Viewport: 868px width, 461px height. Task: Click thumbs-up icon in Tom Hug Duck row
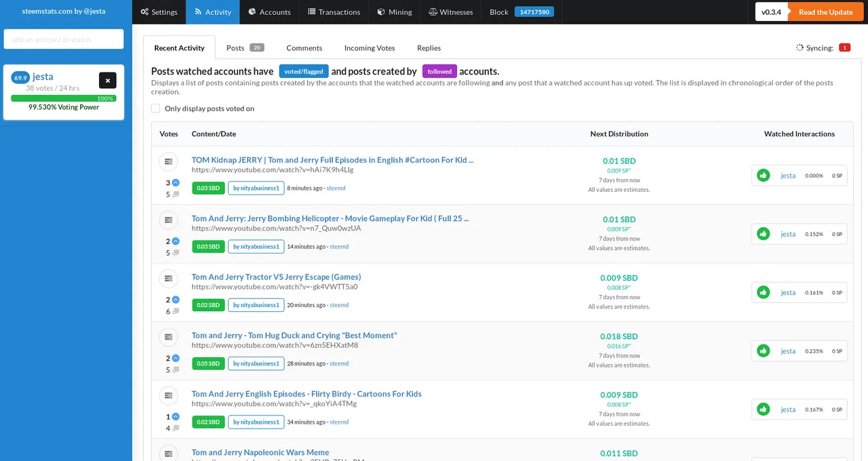[764, 350]
